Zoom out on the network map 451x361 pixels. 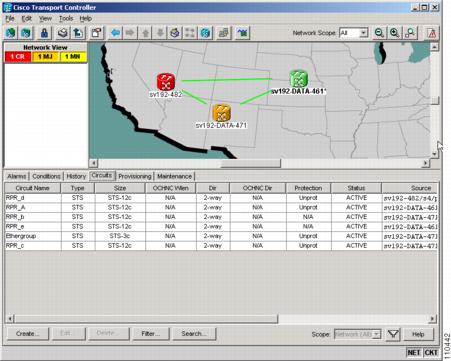tap(379, 33)
